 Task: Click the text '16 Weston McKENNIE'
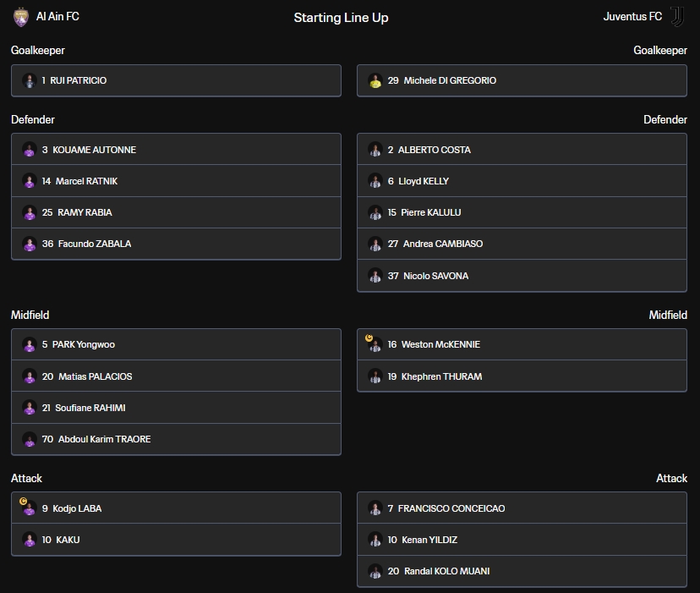coord(434,344)
